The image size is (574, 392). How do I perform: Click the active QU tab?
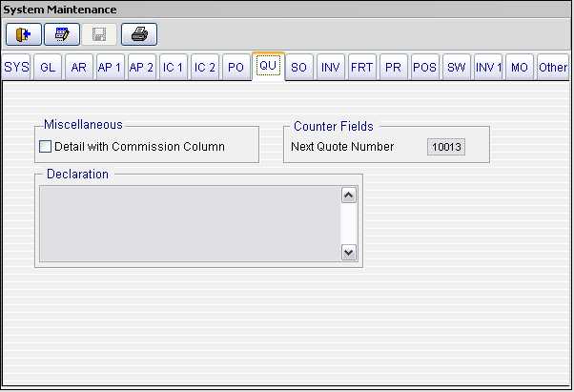coord(268,66)
